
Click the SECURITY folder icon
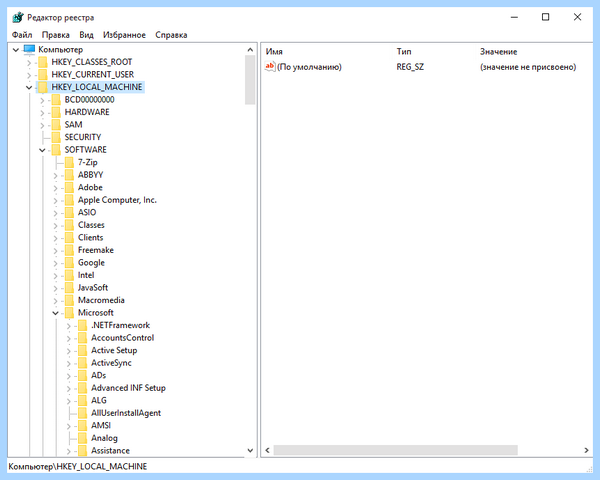tap(56, 137)
